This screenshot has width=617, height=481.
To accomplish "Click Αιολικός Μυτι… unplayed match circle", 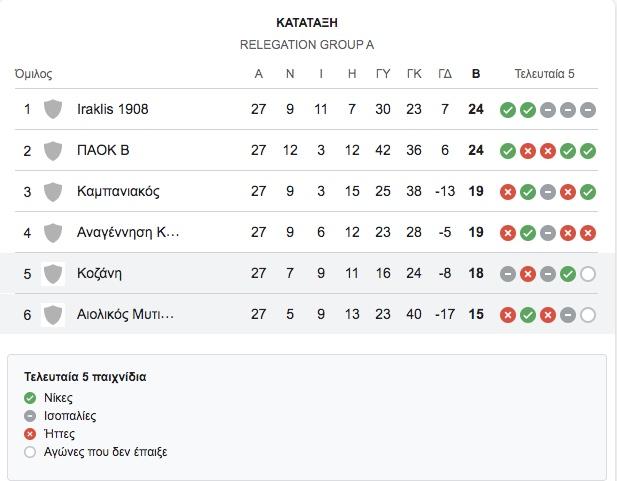I will click(x=588, y=315).
